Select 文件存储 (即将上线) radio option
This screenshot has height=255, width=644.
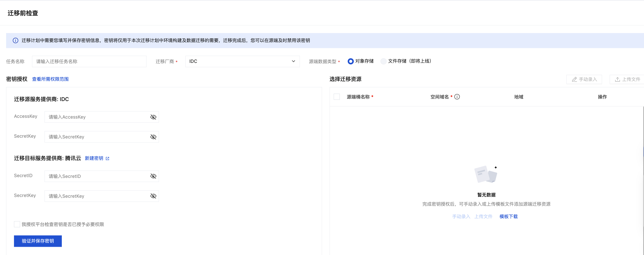(383, 61)
